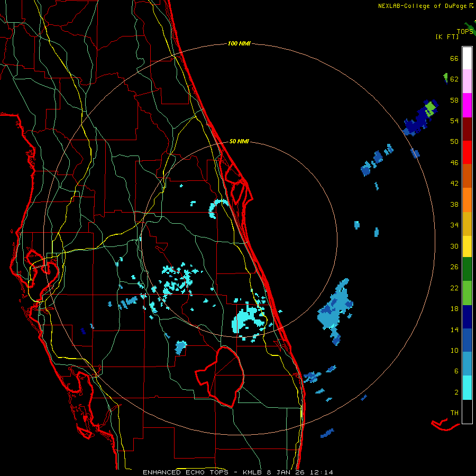Click the legend value '22'
This screenshot has height=476, width=476.
point(454,288)
